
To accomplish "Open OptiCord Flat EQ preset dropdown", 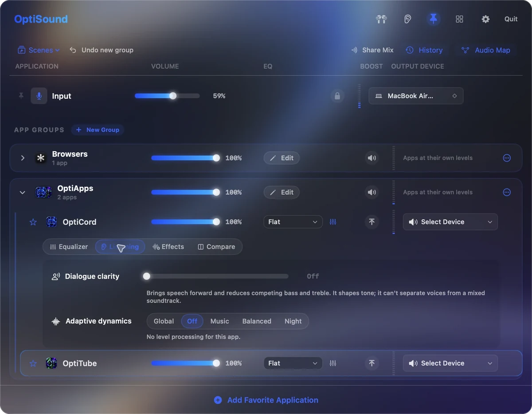I will (293, 222).
